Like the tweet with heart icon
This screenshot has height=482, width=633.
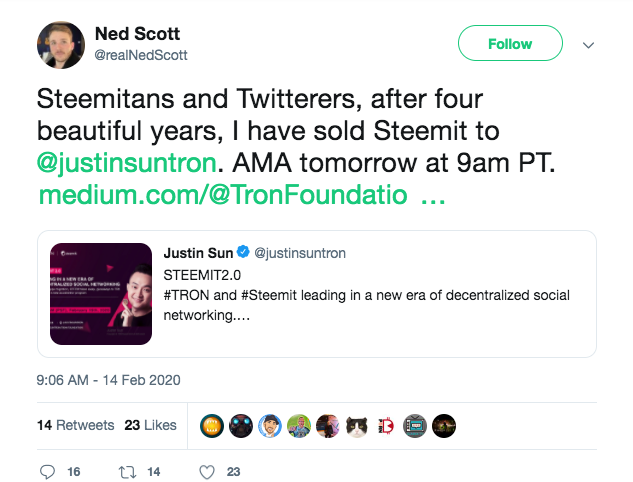207,472
